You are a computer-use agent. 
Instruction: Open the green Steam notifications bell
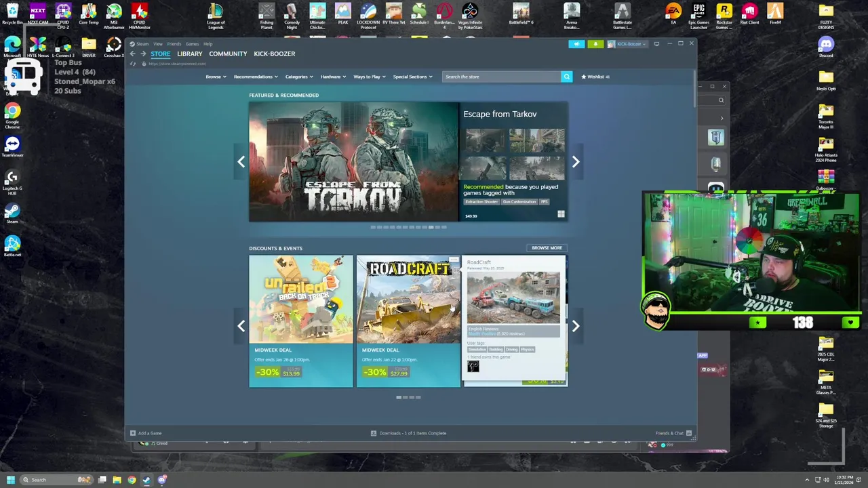(x=595, y=44)
